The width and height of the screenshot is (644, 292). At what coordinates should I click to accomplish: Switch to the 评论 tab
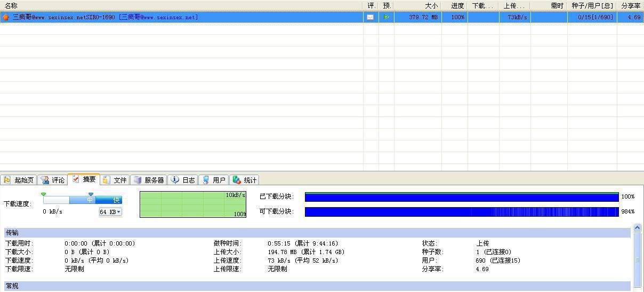coord(53,180)
